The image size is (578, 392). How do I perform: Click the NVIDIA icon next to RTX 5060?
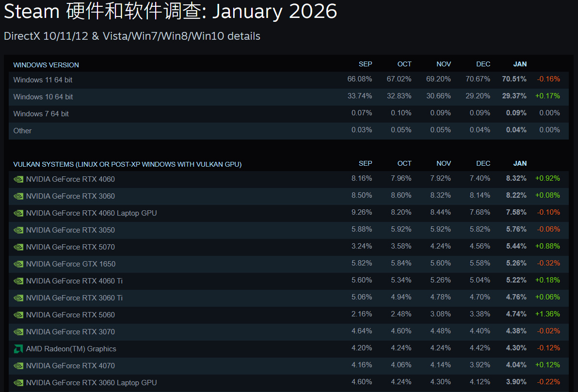coord(18,315)
